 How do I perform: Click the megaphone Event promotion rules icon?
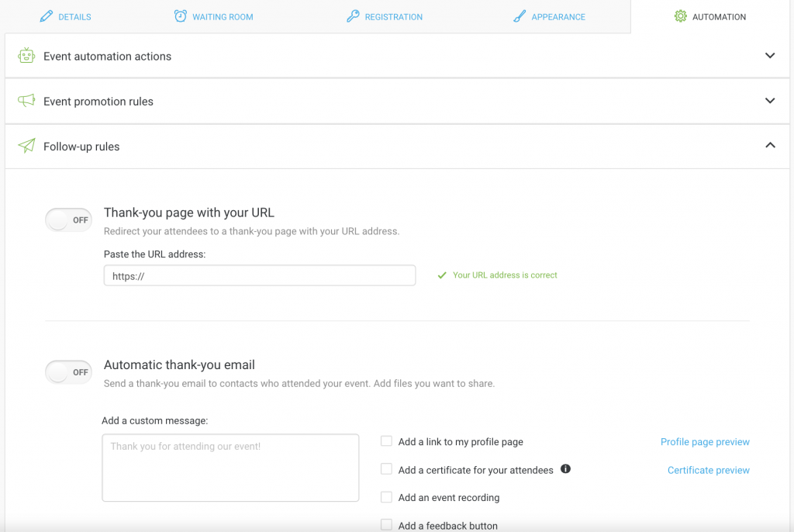tap(27, 101)
